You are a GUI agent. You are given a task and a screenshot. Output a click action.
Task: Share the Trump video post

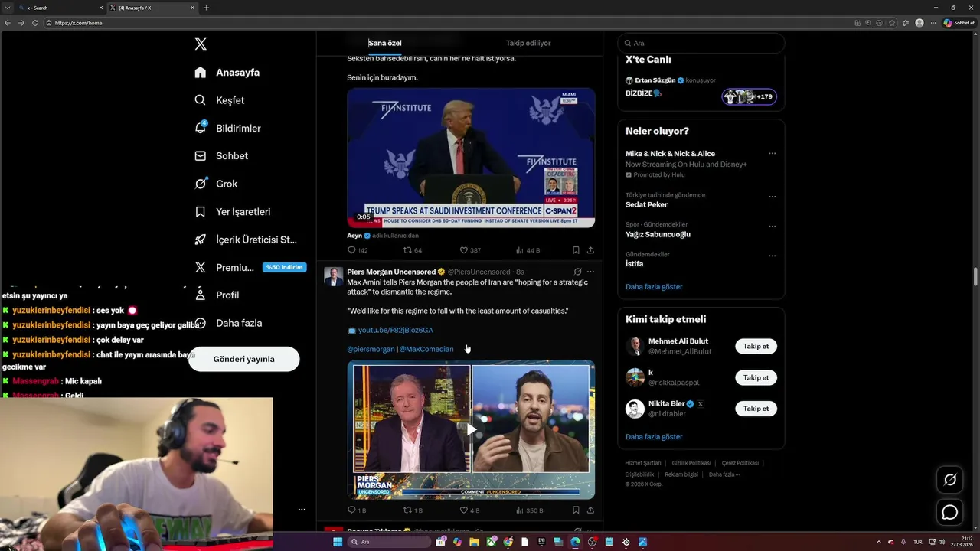click(590, 250)
